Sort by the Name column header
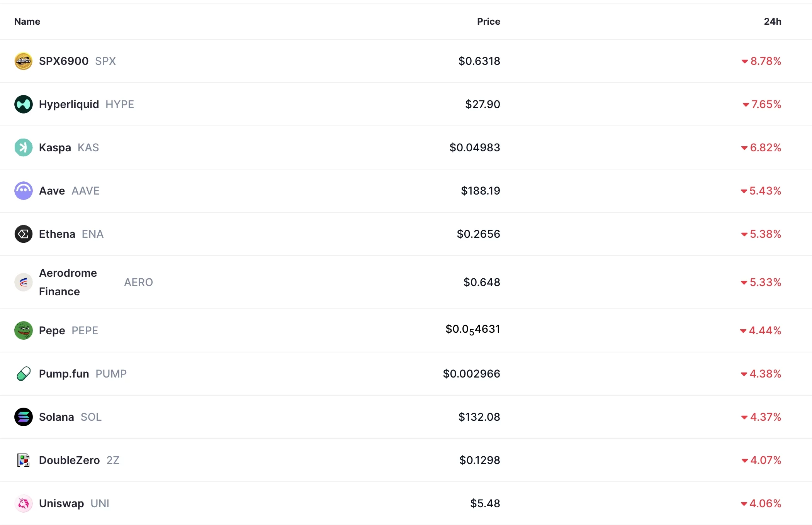812x525 pixels. pyautogui.click(x=27, y=22)
